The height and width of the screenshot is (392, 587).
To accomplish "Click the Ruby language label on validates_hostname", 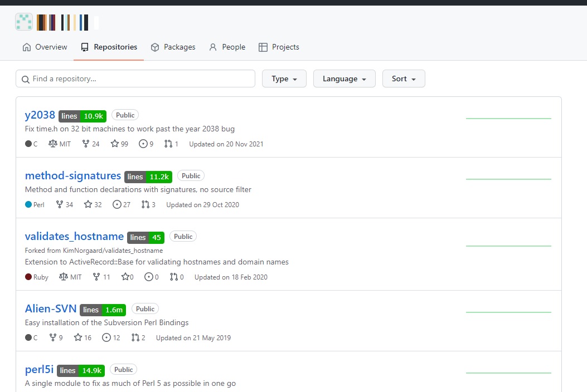I will point(41,277).
